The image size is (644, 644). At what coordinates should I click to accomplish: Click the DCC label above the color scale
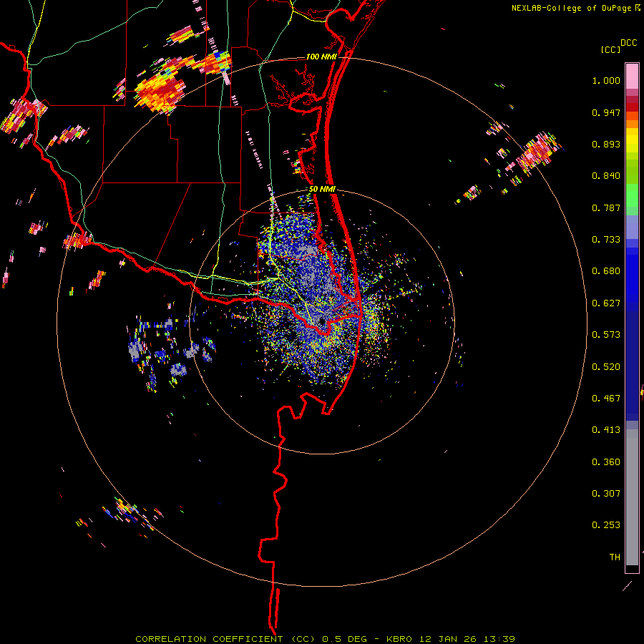[628, 43]
